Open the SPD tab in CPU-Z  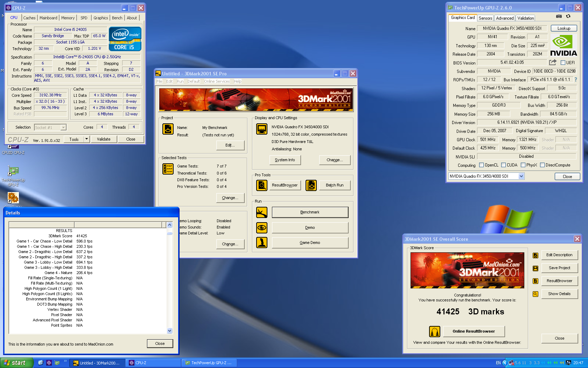[x=84, y=18]
